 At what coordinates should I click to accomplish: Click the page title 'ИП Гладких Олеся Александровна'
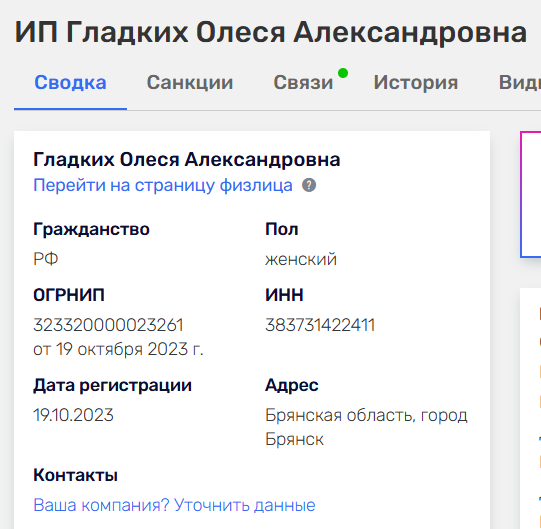click(270, 32)
